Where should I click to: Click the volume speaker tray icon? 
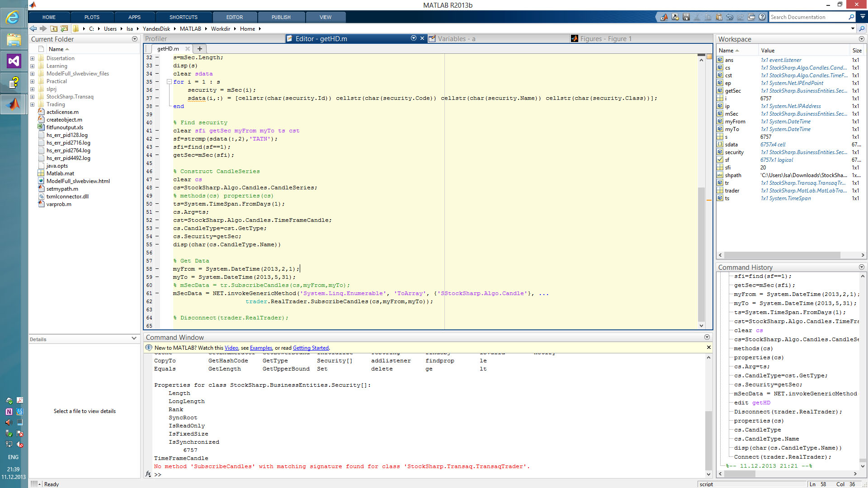tap(9, 422)
